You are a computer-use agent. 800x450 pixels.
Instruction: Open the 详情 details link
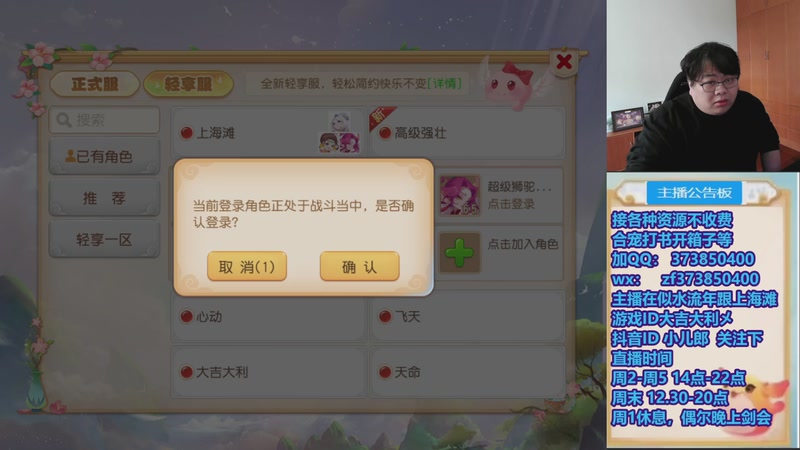pyautogui.click(x=445, y=83)
